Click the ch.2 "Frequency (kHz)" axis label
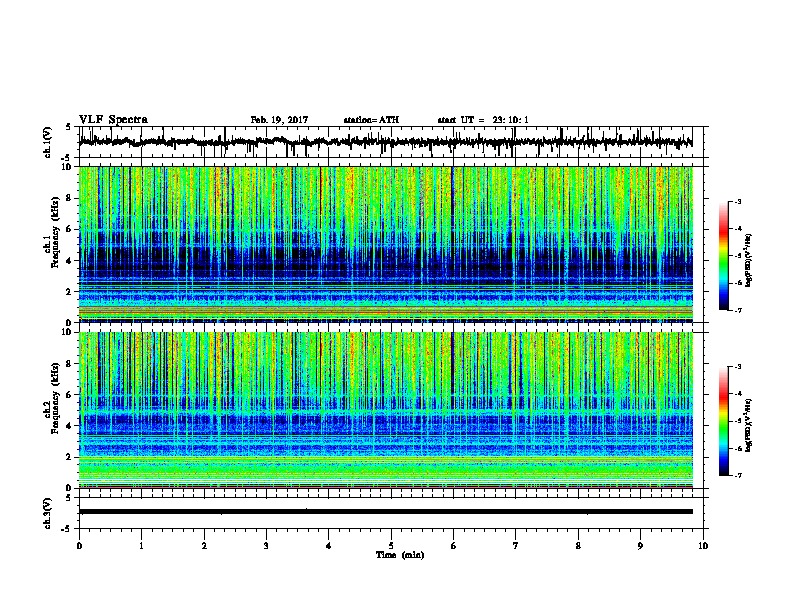The width and height of the screenshot is (792, 612). click(55, 398)
